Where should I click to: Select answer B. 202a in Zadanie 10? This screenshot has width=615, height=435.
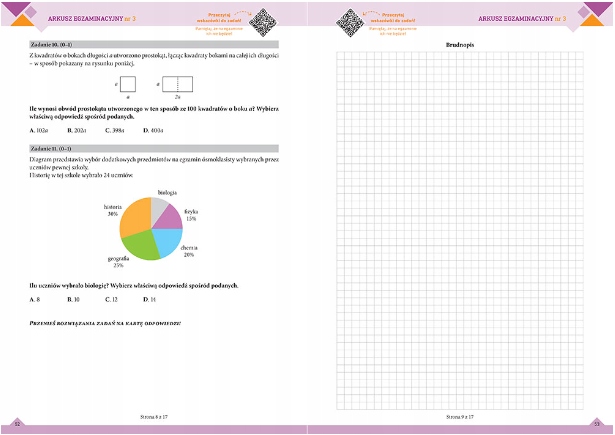click(77, 130)
